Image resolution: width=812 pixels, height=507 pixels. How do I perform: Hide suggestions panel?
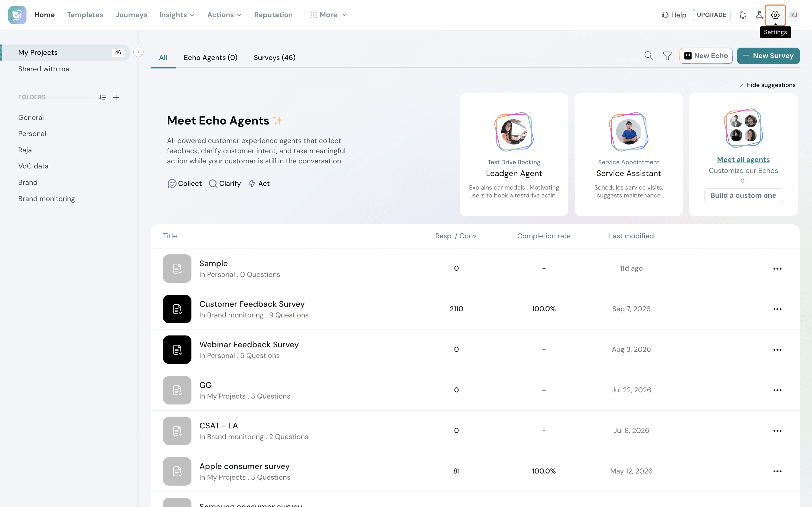pyautogui.click(x=767, y=85)
